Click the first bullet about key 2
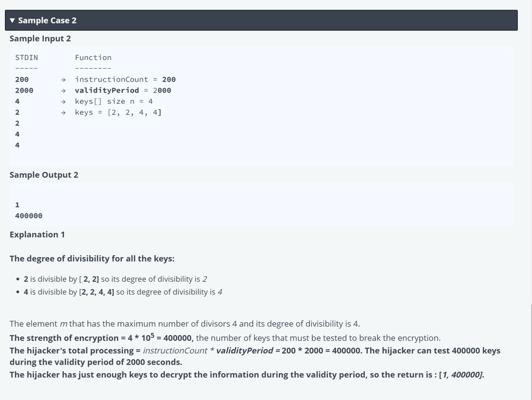532x400 pixels. coord(115,279)
